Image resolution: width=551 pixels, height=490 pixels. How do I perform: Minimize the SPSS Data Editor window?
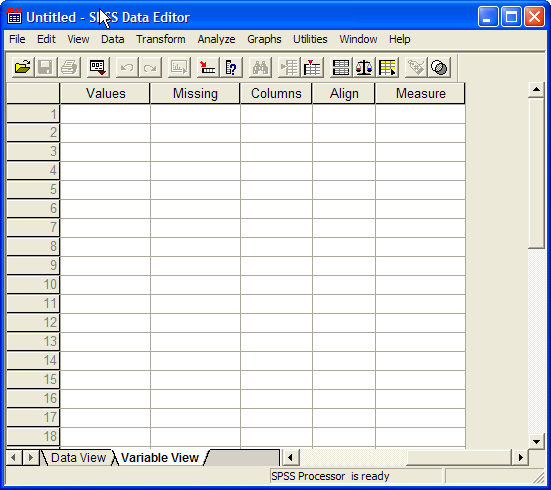pyautogui.click(x=488, y=16)
